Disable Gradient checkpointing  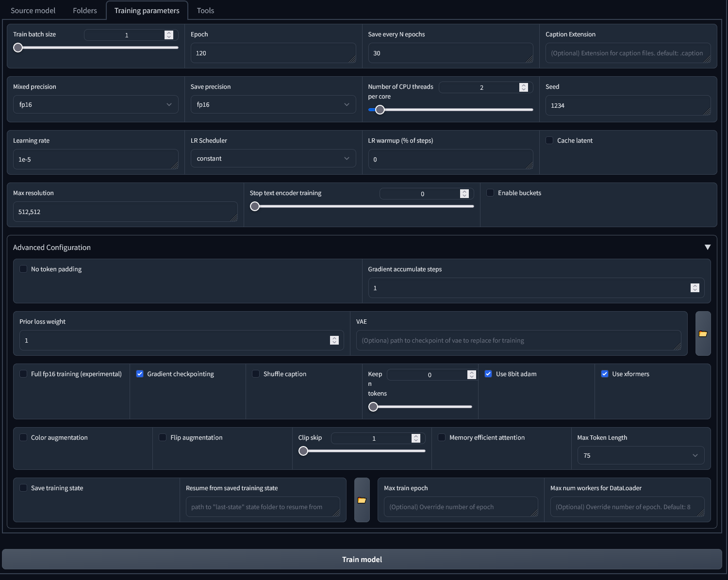coord(140,374)
